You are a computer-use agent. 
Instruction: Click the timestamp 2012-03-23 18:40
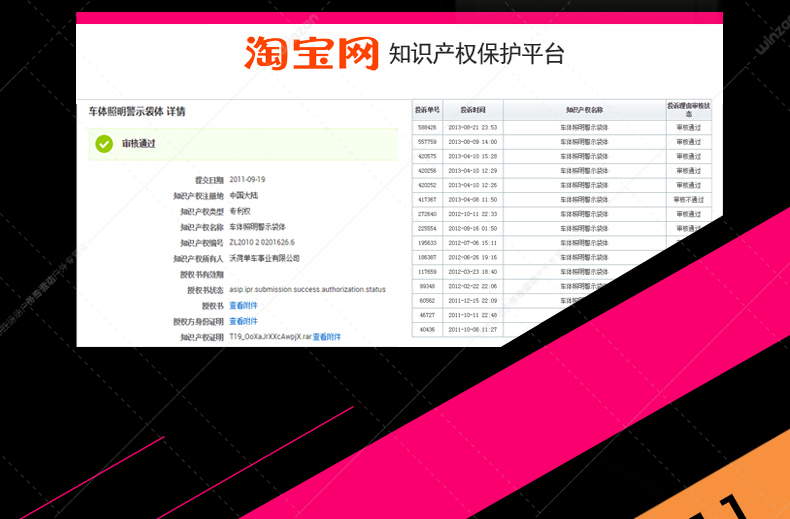coord(473,272)
